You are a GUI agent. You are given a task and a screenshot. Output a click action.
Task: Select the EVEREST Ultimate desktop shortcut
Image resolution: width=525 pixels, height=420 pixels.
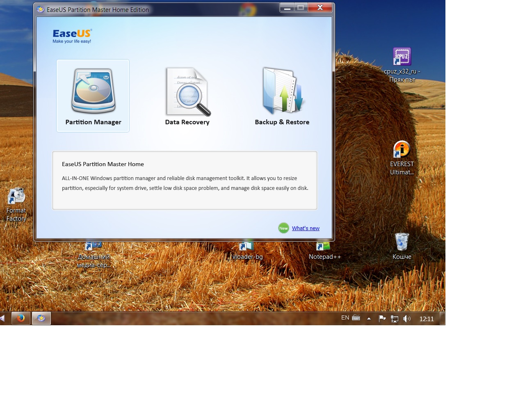(x=402, y=157)
